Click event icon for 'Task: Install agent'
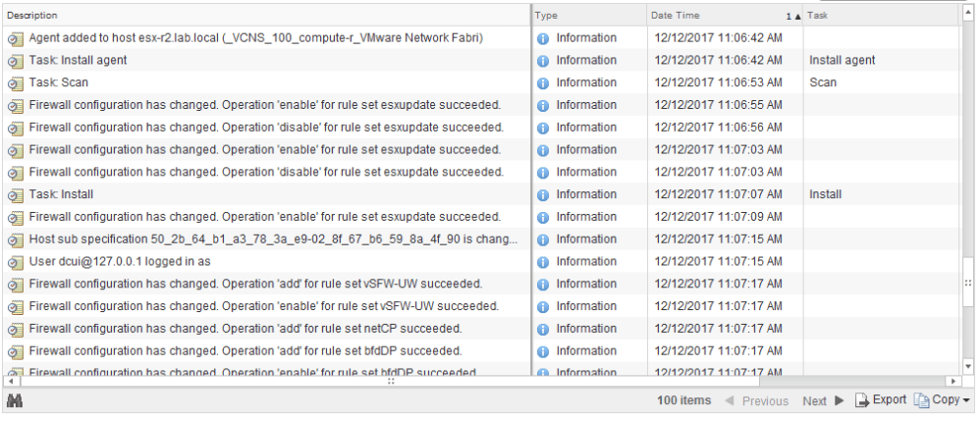Image resolution: width=980 pixels, height=421 pixels. coord(15,61)
